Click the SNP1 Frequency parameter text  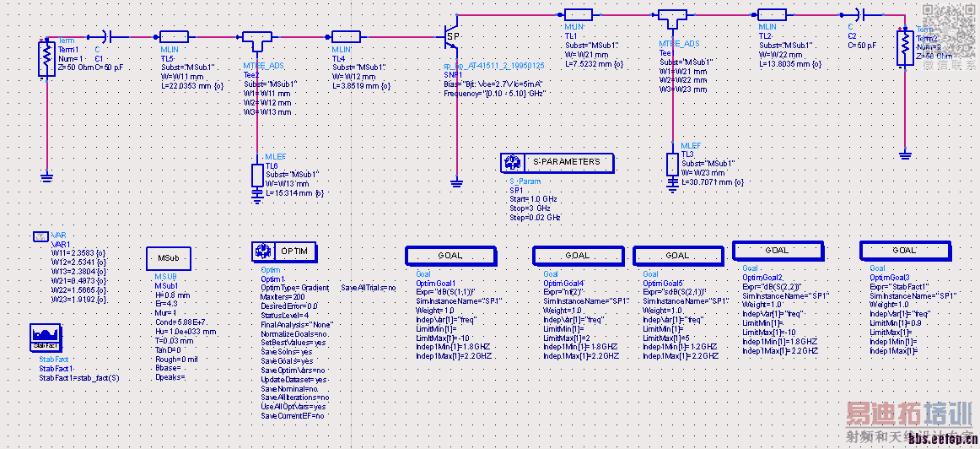494,93
